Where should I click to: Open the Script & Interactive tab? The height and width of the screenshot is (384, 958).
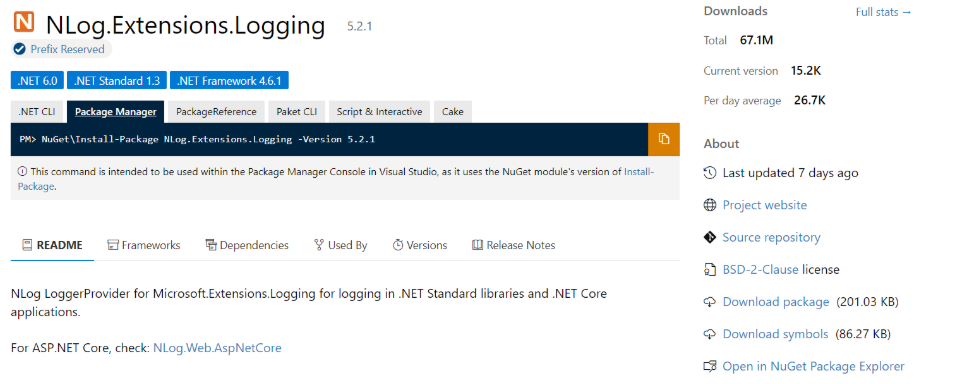(x=379, y=112)
